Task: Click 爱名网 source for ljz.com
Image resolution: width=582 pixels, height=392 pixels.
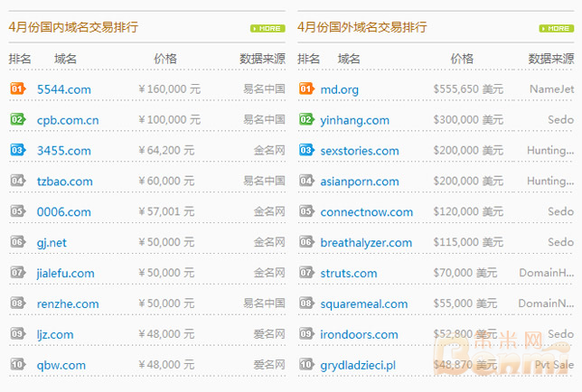Action: pyautogui.click(x=269, y=334)
